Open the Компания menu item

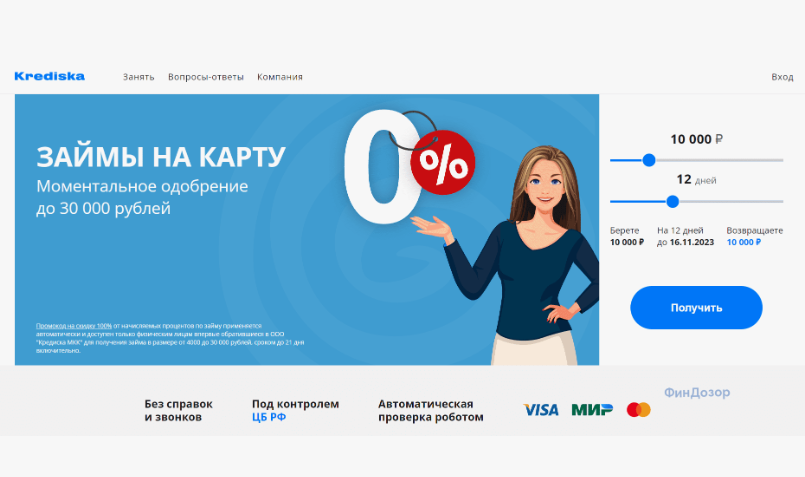280,77
